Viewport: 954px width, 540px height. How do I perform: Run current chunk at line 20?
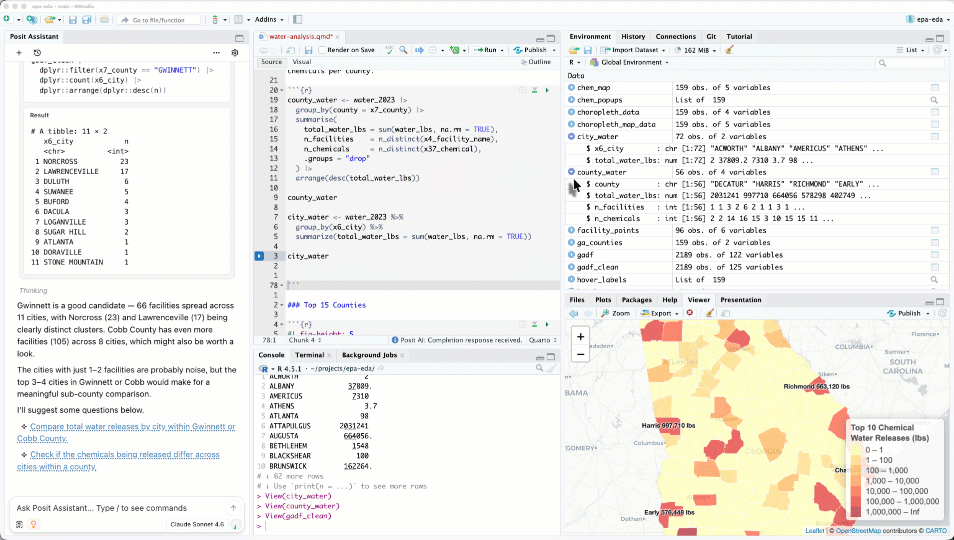click(547, 90)
